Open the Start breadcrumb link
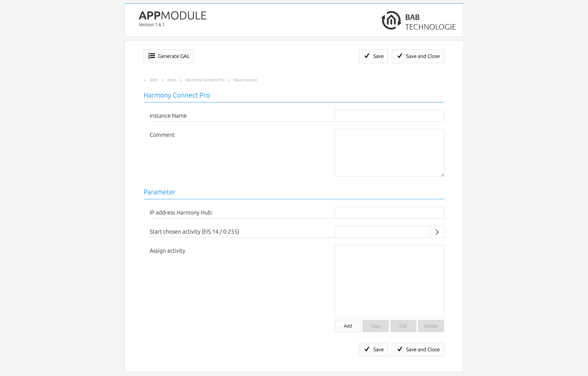Image resolution: width=588 pixels, height=376 pixels. [153, 80]
